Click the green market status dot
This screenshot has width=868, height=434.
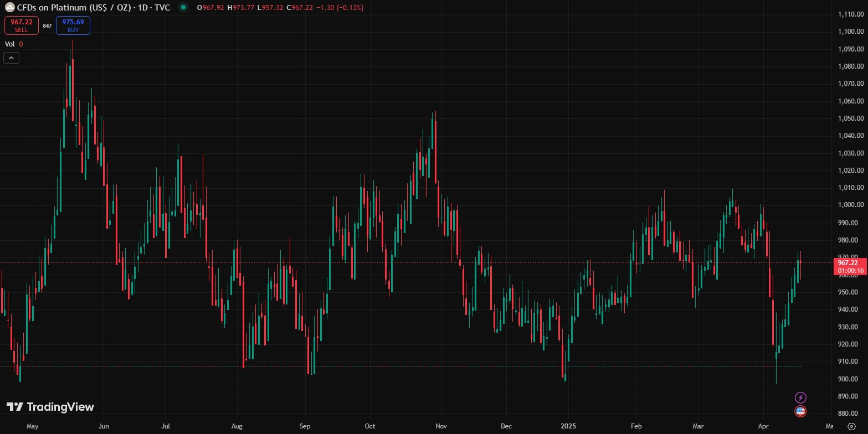point(183,8)
